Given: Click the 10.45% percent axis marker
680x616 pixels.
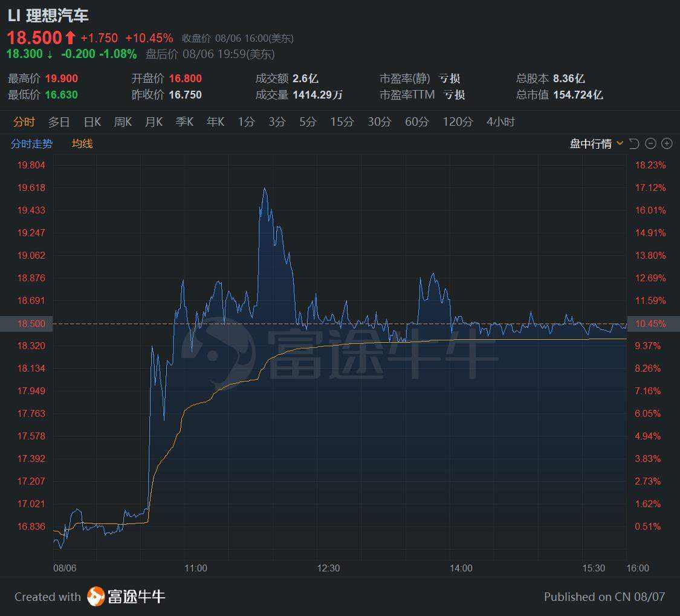Looking at the screenshot, I should (x=653, y=323).
